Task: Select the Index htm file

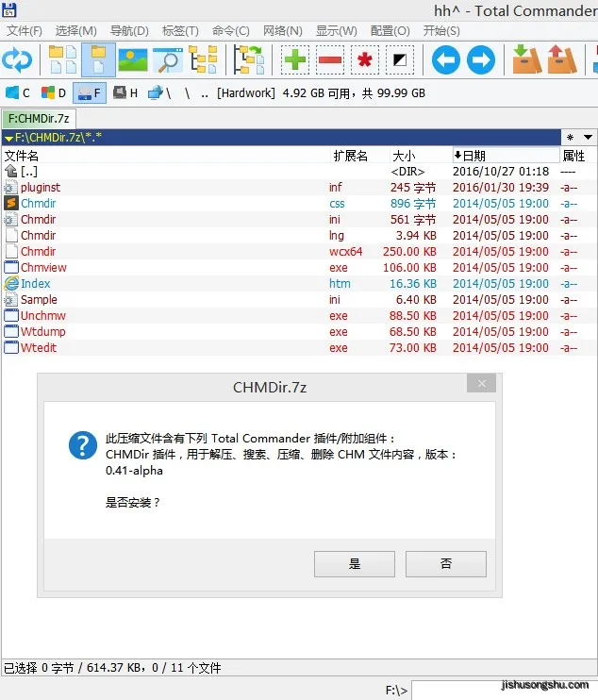Action: coord(299,284)
